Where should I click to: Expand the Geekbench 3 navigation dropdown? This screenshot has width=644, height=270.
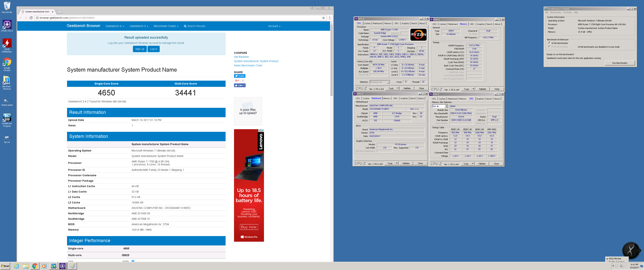pyautogui.click(x=139, y=26)
